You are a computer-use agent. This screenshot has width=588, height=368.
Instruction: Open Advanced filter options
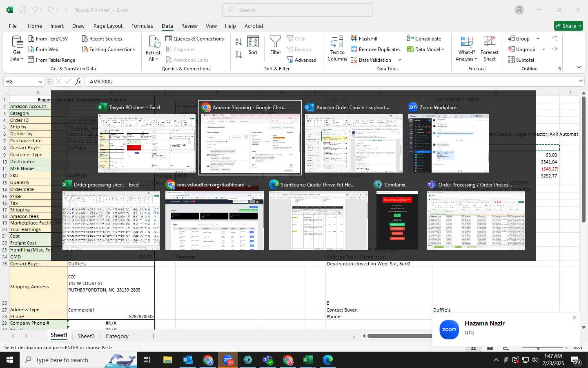click(302, 60)
